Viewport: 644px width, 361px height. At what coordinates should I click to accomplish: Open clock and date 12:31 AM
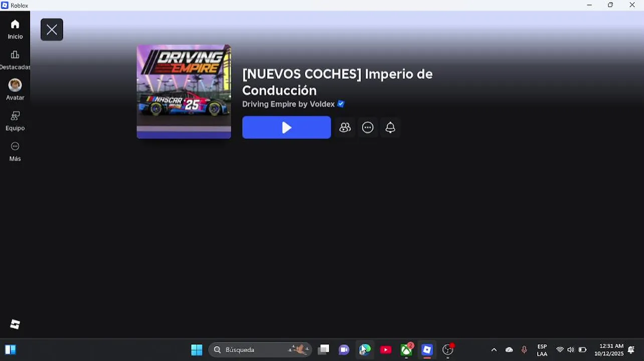pyautogui.click(x=609, y=350)
